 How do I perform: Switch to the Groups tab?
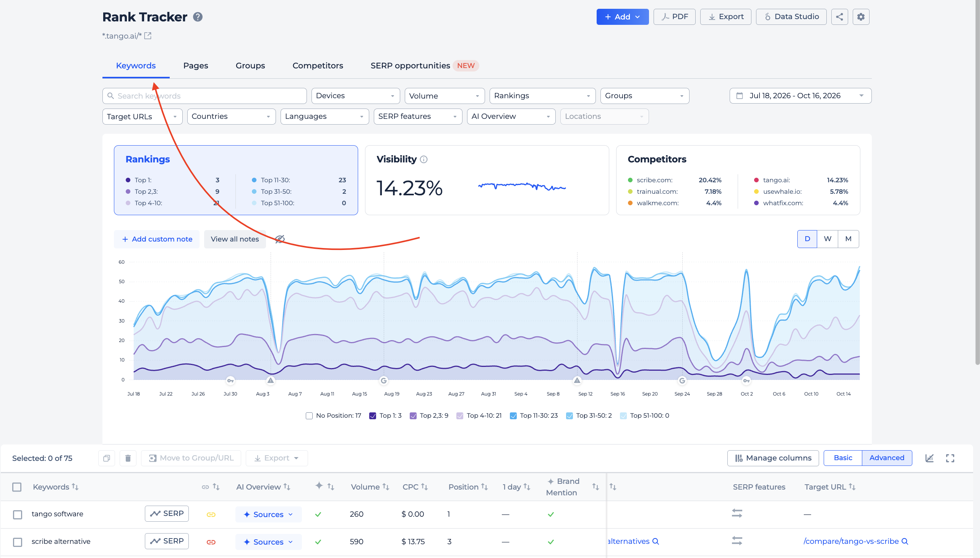pyautogui.click(x=250, y=65)
